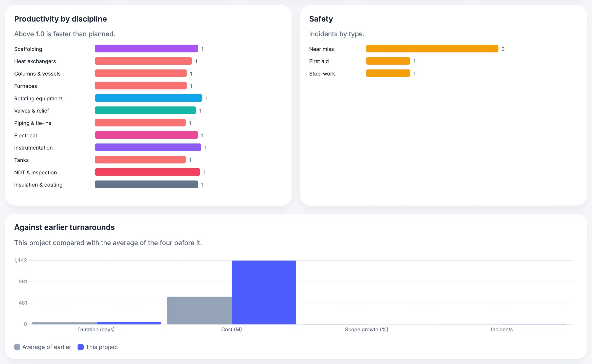Click the gray Cost (M) average bar
The image size is (592, 364).
coord(199,311)
